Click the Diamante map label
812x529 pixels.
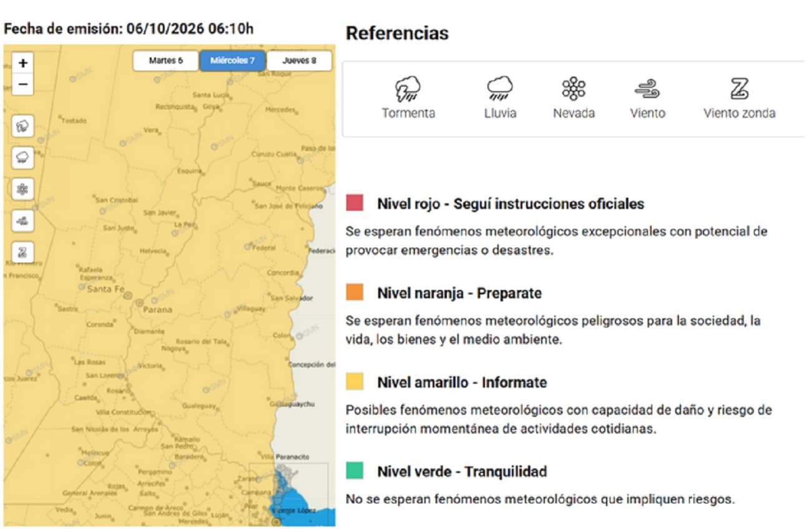(x=148, y=332)
